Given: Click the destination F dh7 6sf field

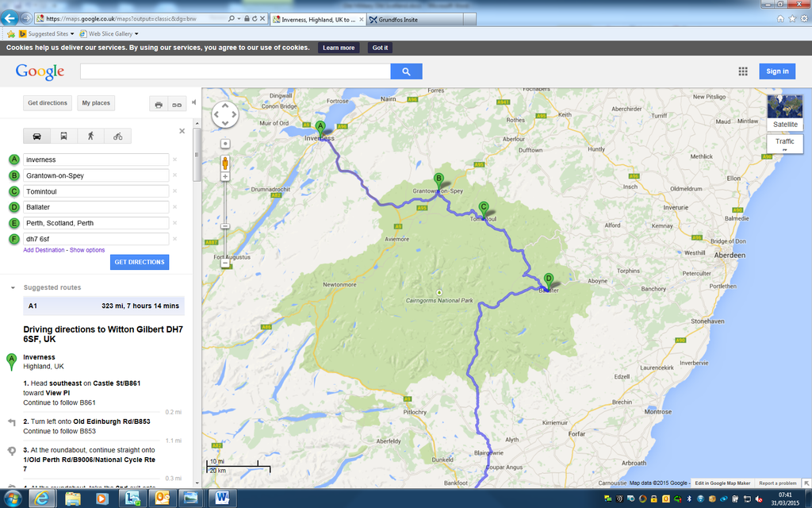Looking at the screenshot, I should click(96, 239).
